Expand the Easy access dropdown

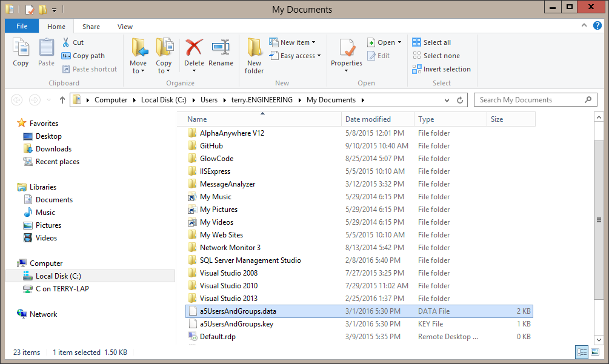tap(319, 56)
